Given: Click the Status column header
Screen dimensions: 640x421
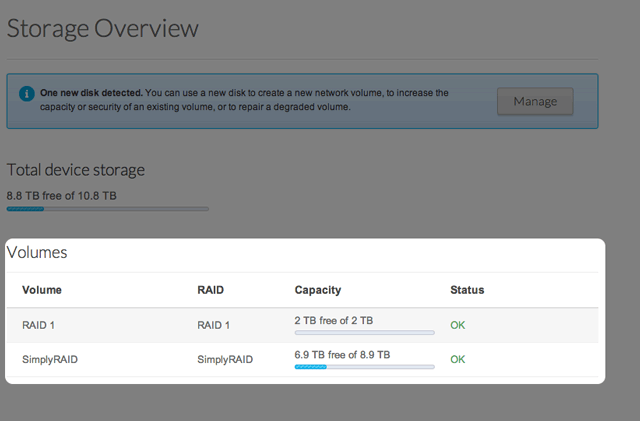Looking at the screenshot, I should pos(467,290).
